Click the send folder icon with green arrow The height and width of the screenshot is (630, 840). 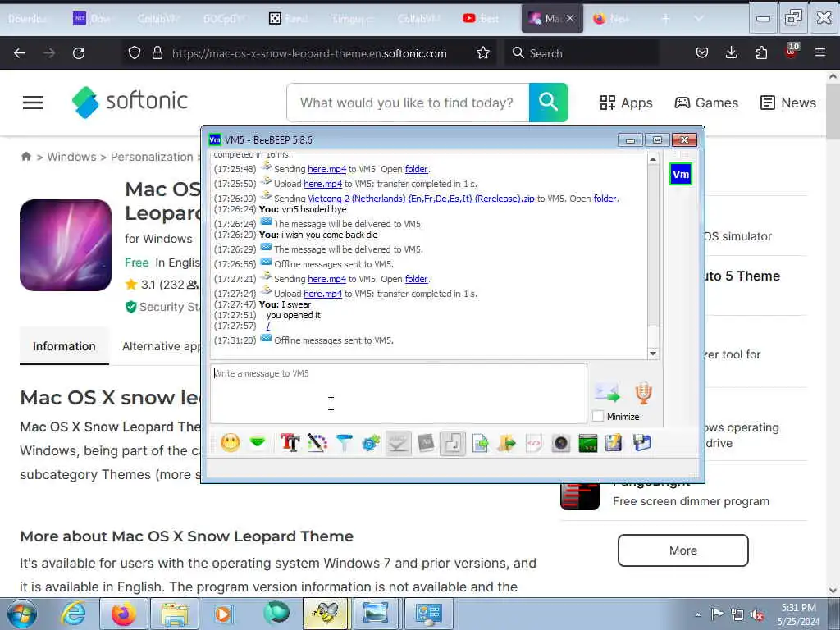pos(507,443)
